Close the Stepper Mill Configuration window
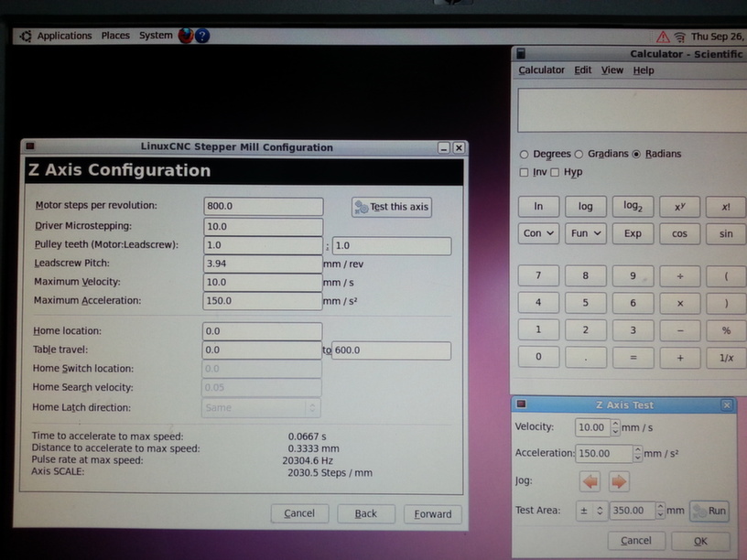 point(459,147)
